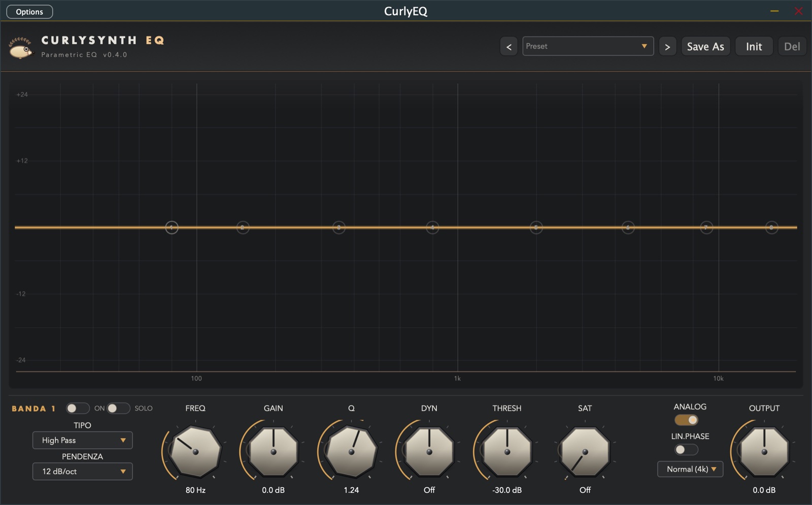812x505 pixels.
Task: Select band 4 node on EQ curve
Action: tap(432, 227)
